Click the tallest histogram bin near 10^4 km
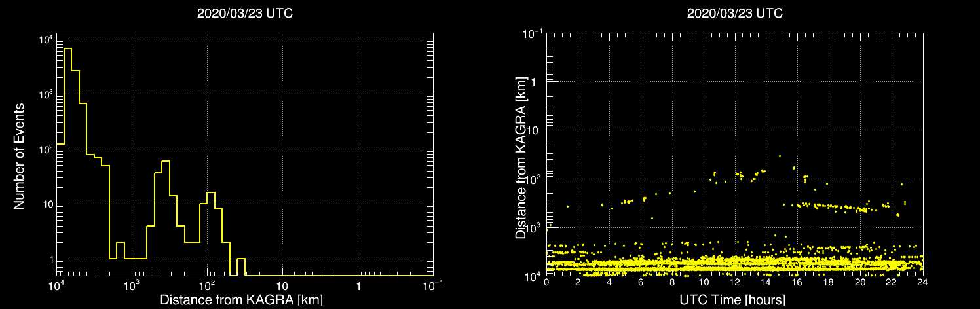 click(67, 162)
